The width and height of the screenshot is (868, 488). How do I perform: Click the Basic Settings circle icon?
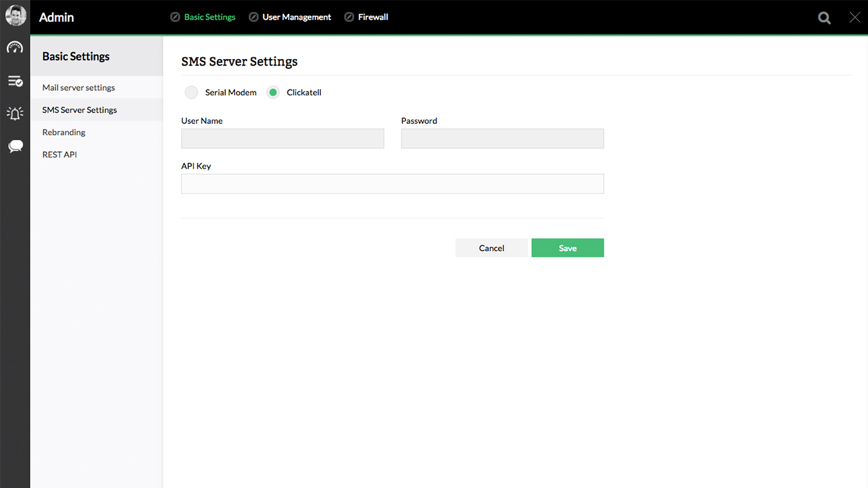point(175,17)
